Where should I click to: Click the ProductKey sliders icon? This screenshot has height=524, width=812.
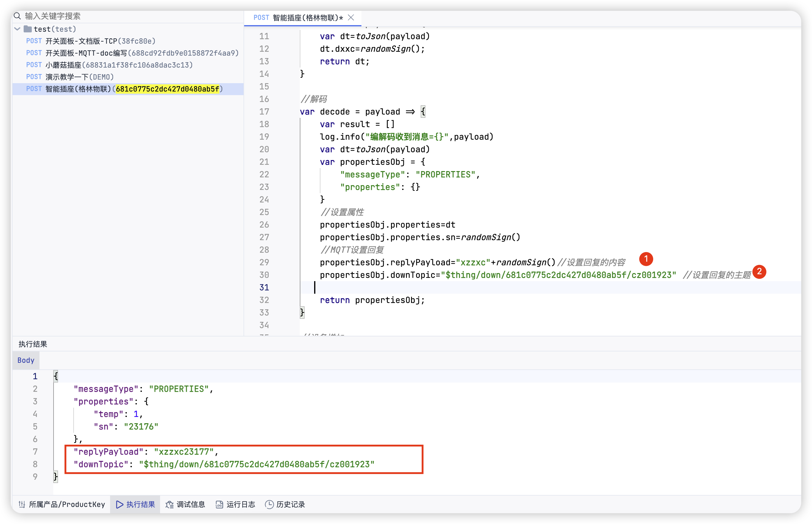tap(22, 504)
